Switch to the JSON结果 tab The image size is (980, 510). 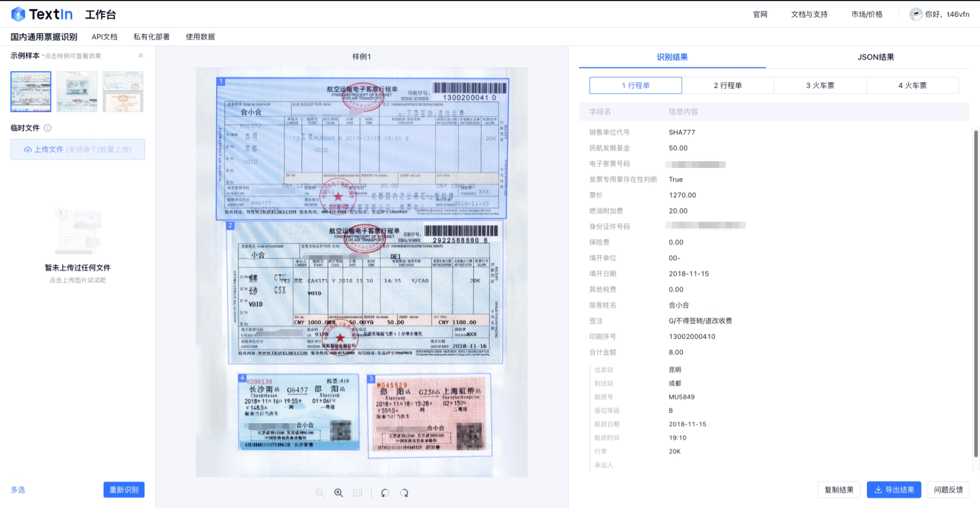coord(876,57)
